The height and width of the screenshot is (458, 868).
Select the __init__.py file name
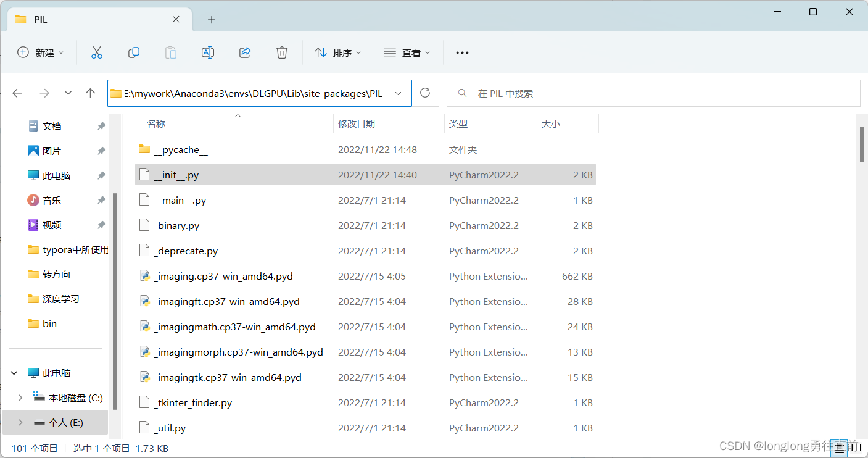pyautogui.click(x=176, y=175)
